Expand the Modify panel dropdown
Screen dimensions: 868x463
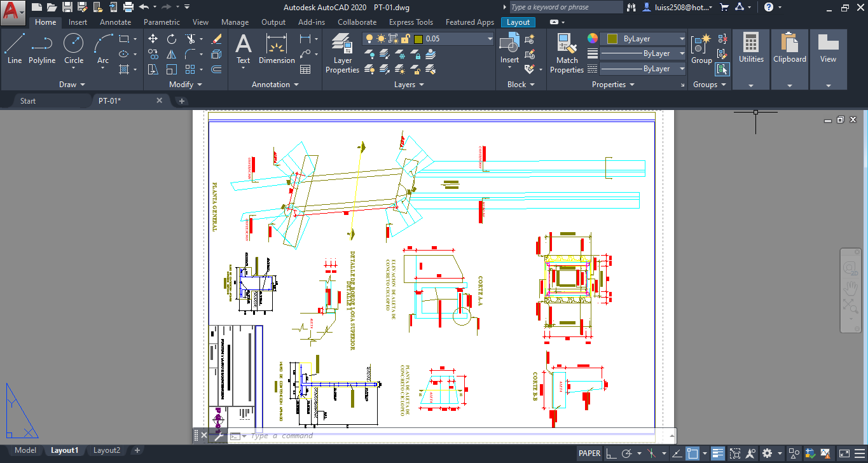click(186, 85)
